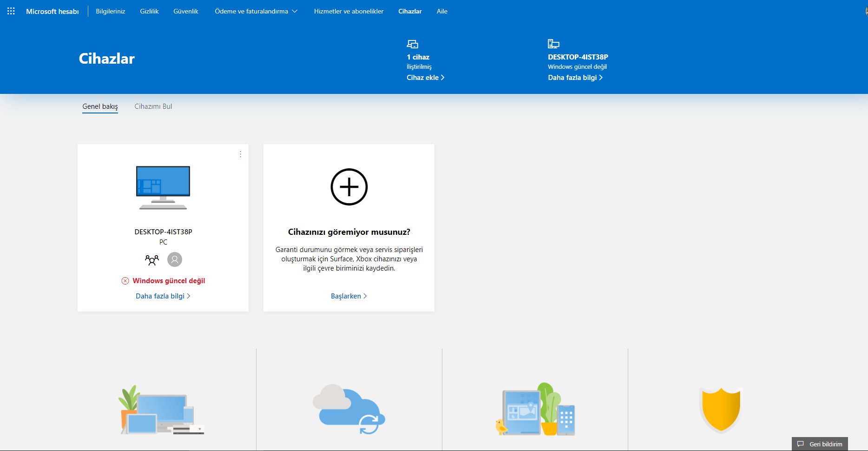Click the Microsoft hesabı home link

[x=53, y=11]
